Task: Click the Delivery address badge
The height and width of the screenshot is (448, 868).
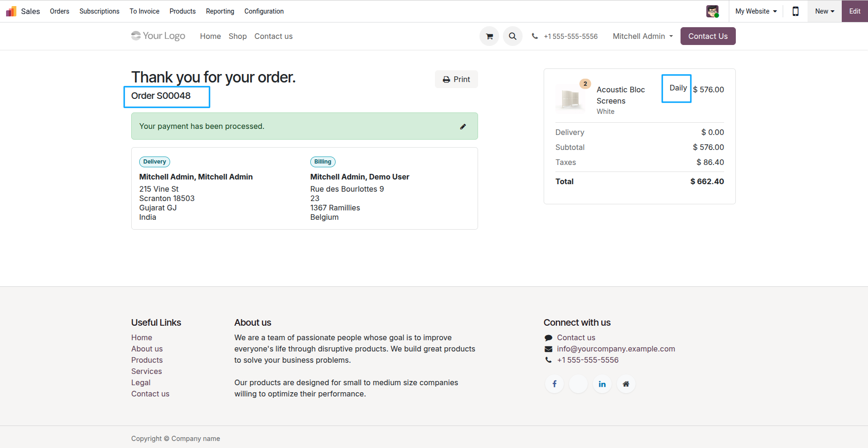Action: [x=155, y=162]
